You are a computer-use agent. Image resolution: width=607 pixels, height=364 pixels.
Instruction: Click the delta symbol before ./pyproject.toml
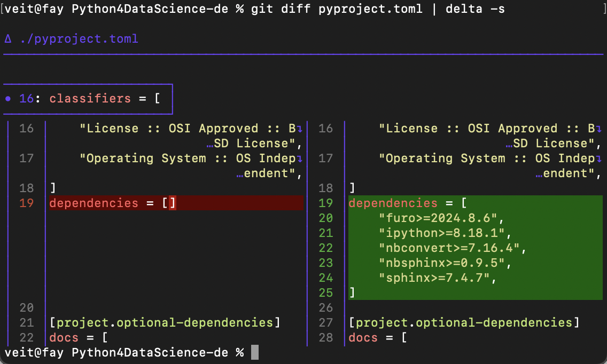click(8, 38)
